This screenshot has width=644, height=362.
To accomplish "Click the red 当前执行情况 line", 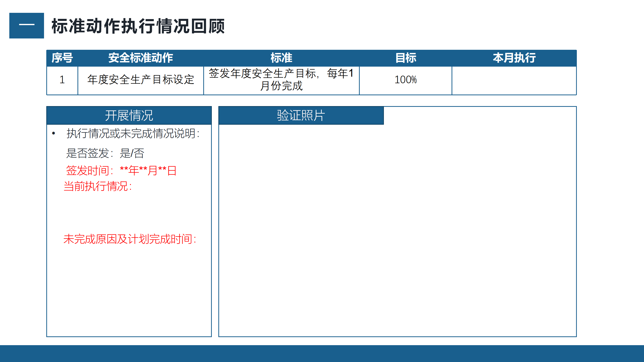I will [98, 187].
